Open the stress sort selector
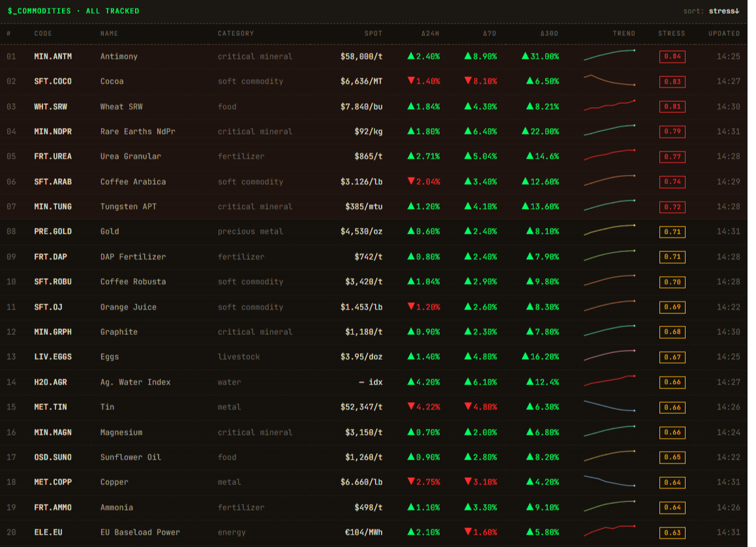Image resolution: width=756 pixels, height=547 pixels. pos(723,11)
